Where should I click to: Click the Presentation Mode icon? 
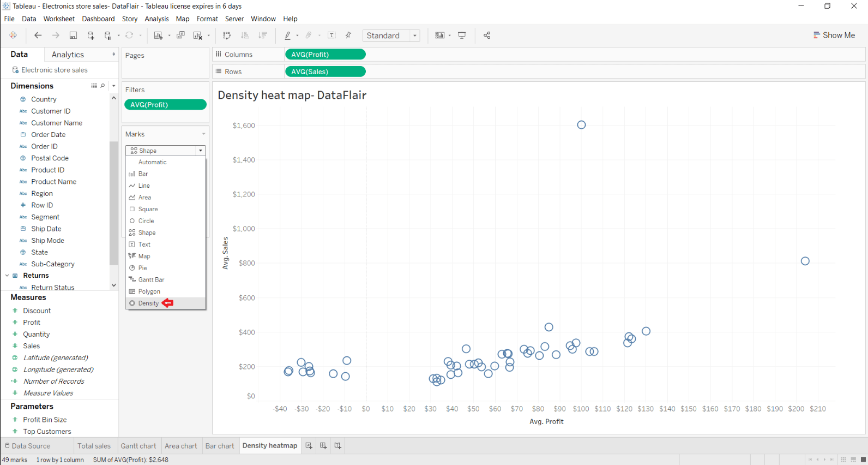click(x=462, y=35)
